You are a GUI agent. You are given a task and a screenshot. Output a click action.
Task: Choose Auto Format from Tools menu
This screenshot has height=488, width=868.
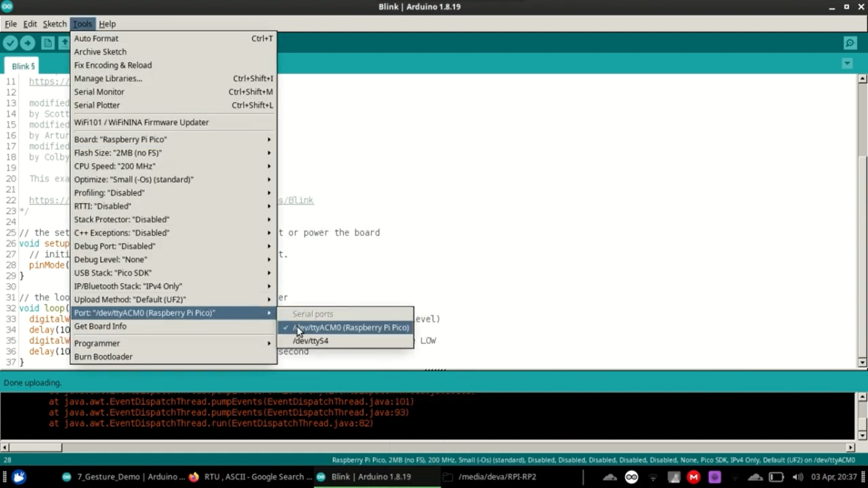[173, 38]
